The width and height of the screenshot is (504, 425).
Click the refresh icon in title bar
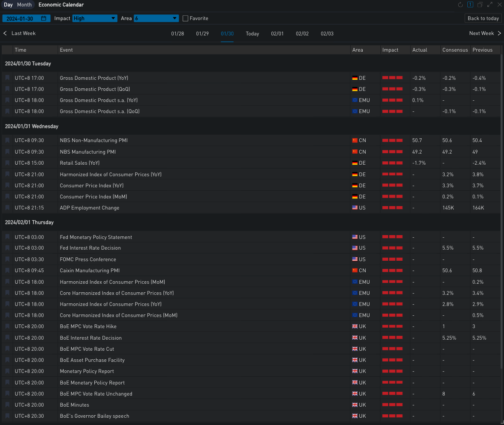click(x=460, y=5)
